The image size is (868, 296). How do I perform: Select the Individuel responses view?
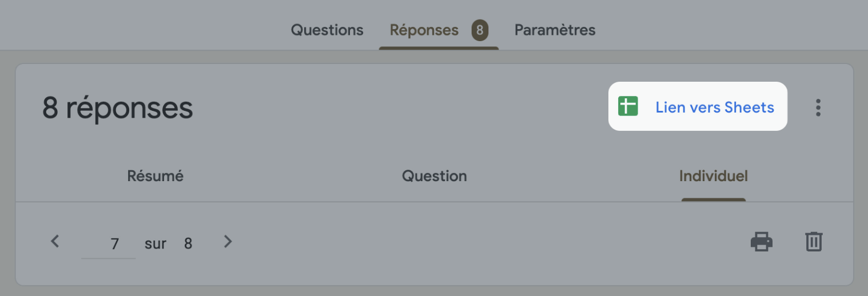point(713,176)
